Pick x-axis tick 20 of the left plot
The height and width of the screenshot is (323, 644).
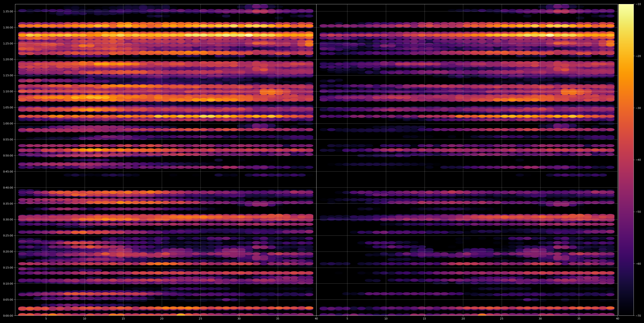pyautogui.click(x=162, y=319)
